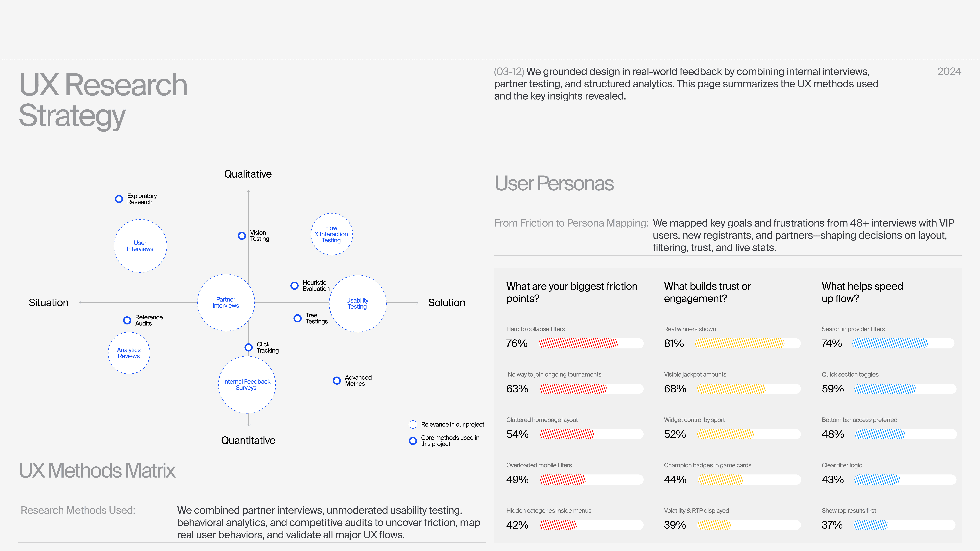Click the Exploratory Research ring marker
Image resolution: width=980 pixels, height=551 pixels.
(x=119, y=199)
